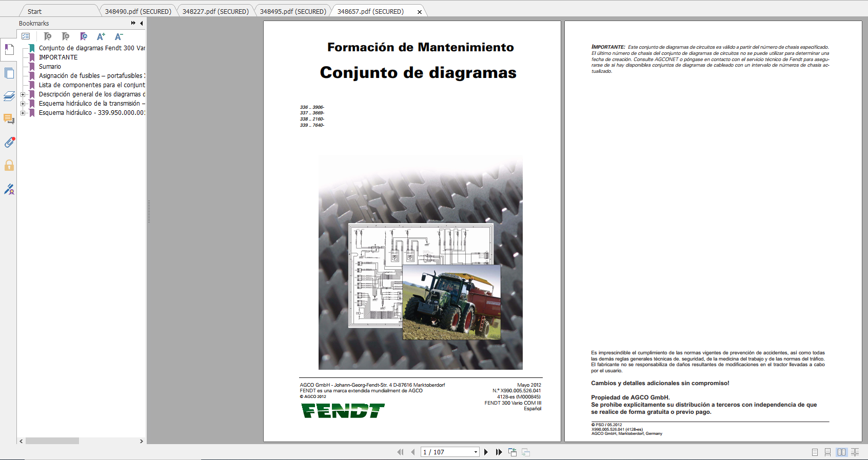Collapse the Bookmarks panel with left arrow
This screenshot has height=460, width=868.
tap(142, 23)
